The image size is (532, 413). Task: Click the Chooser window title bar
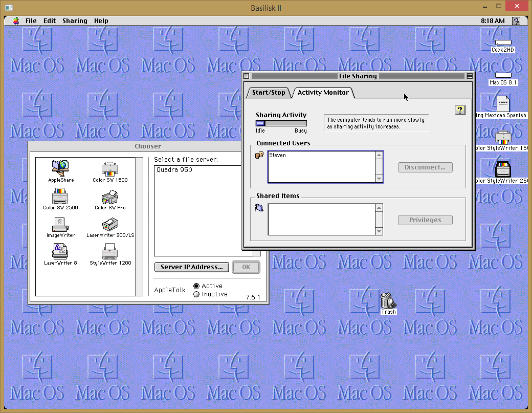point(148,146)
